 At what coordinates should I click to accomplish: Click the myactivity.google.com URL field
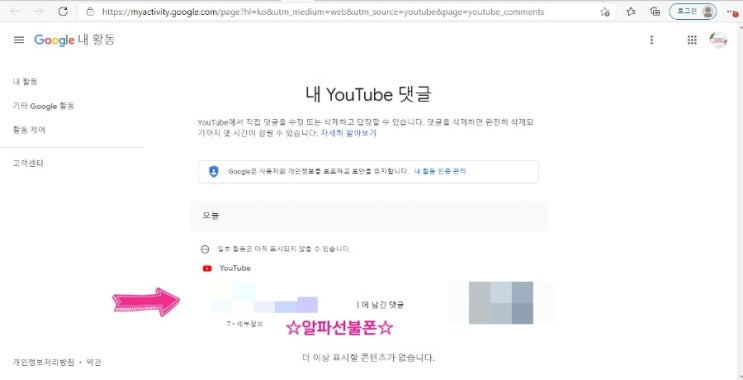click(322, 12)
